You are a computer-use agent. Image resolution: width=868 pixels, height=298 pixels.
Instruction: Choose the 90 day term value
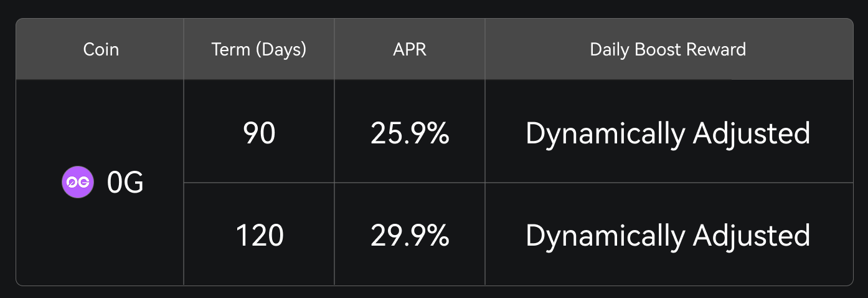259,133
